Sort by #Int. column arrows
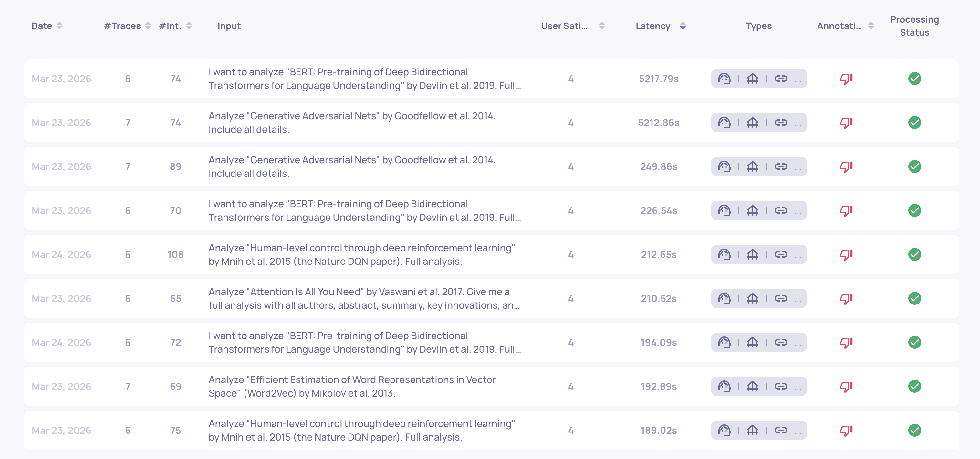Image resolution: width=980 pixels, height=459 pixels. tap(189, 26)
